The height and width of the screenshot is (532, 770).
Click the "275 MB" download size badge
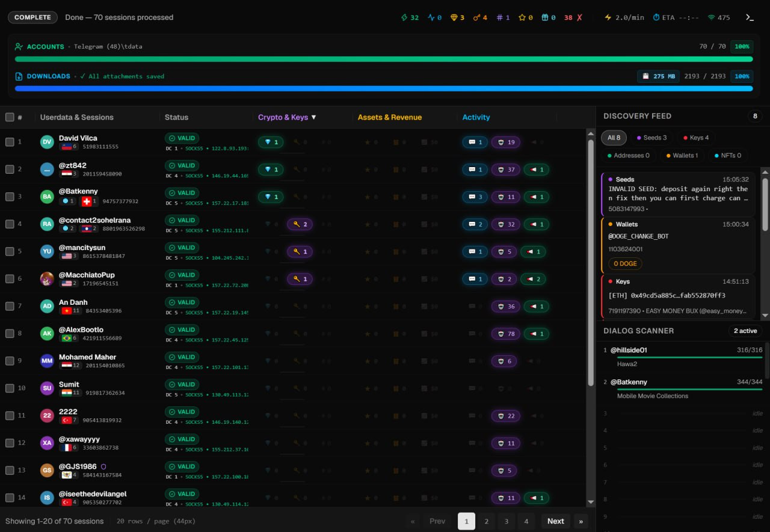point(659,76)
